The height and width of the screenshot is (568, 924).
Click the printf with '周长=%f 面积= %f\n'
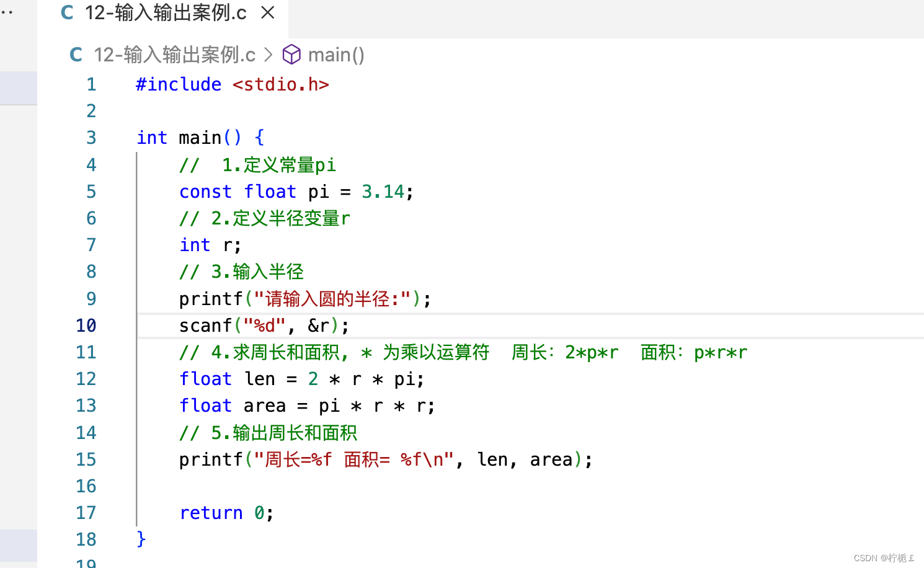point(386,459)
